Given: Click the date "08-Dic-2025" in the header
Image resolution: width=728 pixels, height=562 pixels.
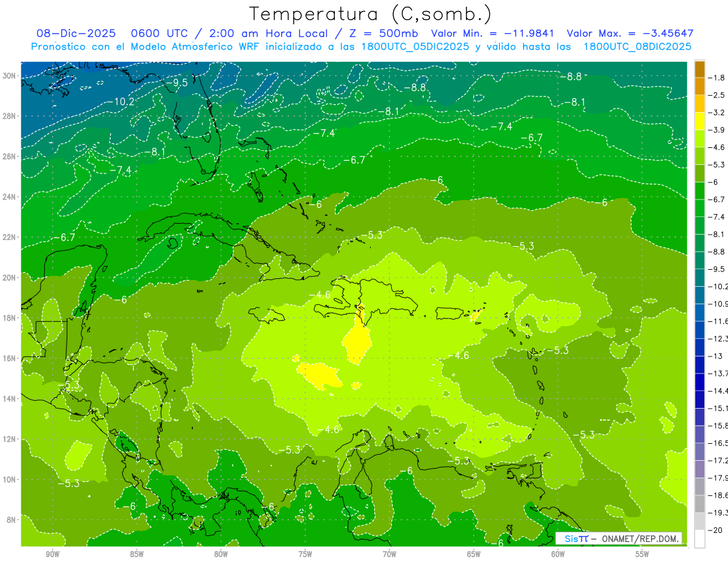Looking at the screenshot, I should coord(75,33).
